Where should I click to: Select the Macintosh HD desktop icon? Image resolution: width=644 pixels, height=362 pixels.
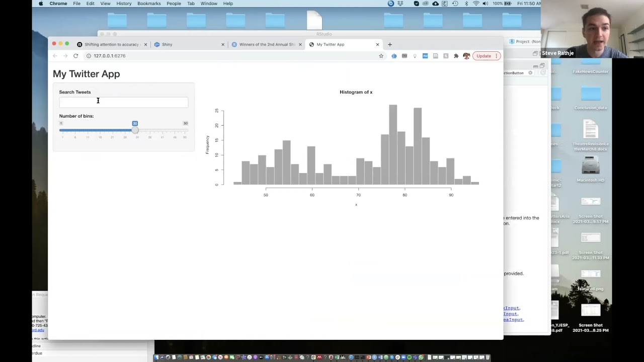pyautogui.click(x=591, y=168)
